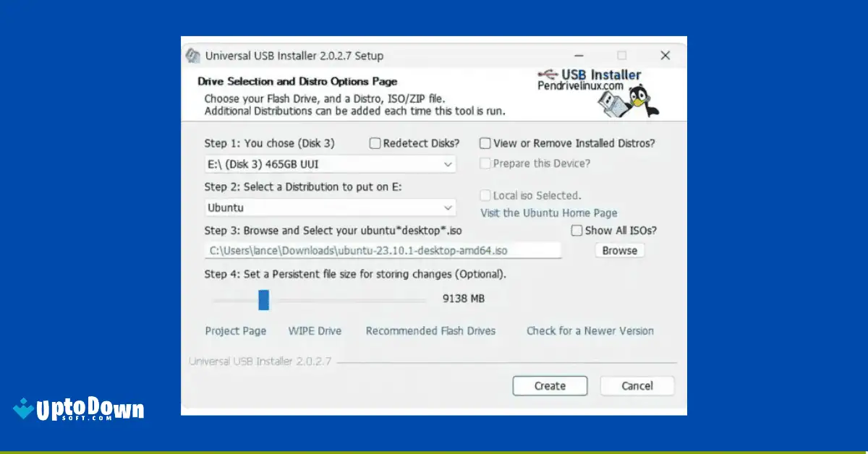Open Recommended Flash Drives

pos(430,330)
